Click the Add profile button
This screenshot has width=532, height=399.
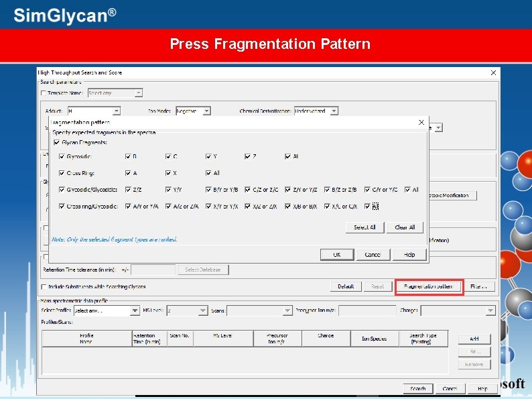coord(474,339)
